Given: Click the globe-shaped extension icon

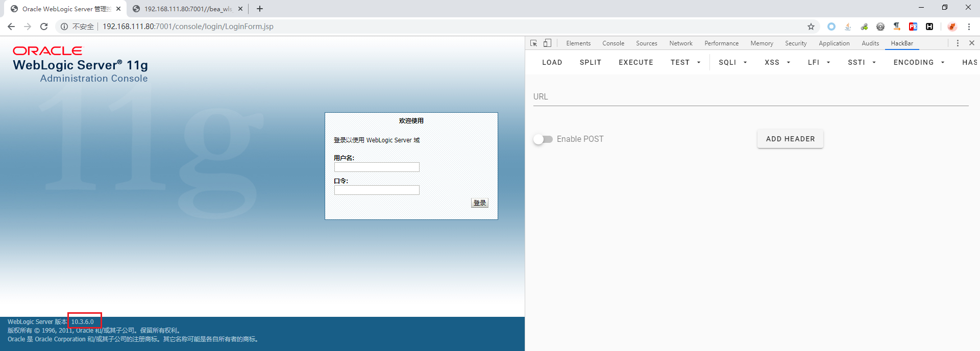Looking at the screenshot, I should [x=880, y=27].
